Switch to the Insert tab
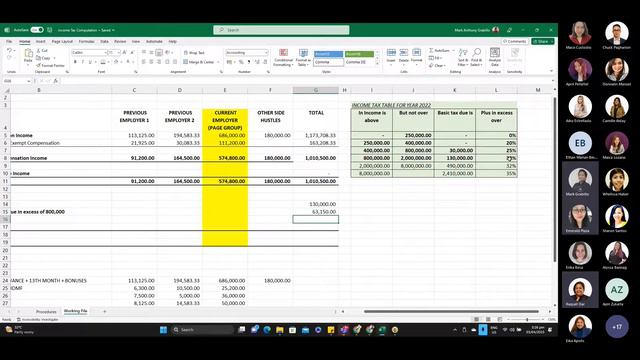640x360 pixels. tap(40, 42)
